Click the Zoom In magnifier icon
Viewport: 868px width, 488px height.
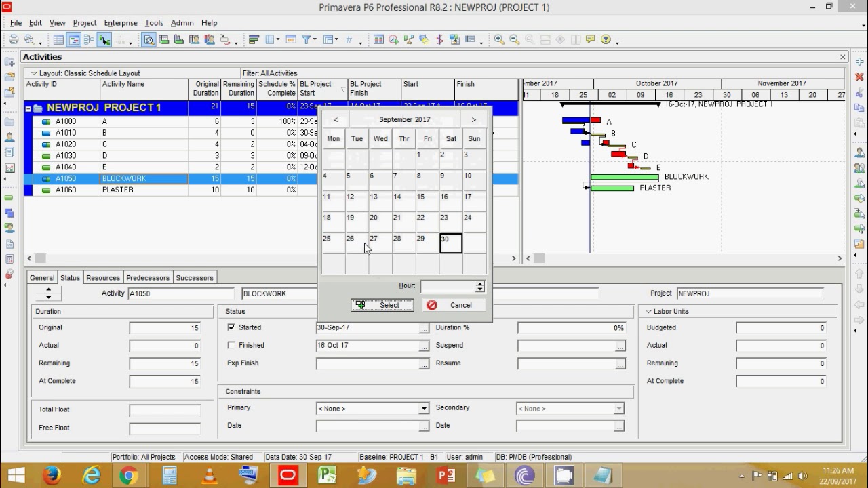(x=499, y=40)
